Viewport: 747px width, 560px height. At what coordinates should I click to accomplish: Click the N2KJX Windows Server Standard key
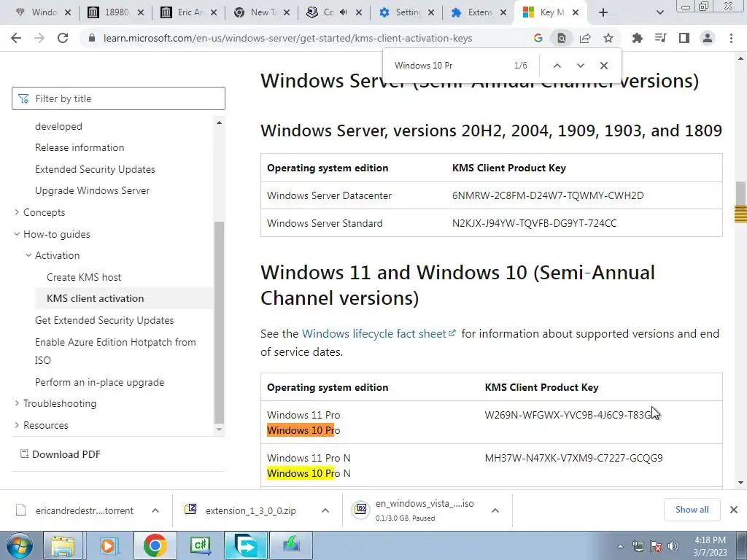coord(534,223)
